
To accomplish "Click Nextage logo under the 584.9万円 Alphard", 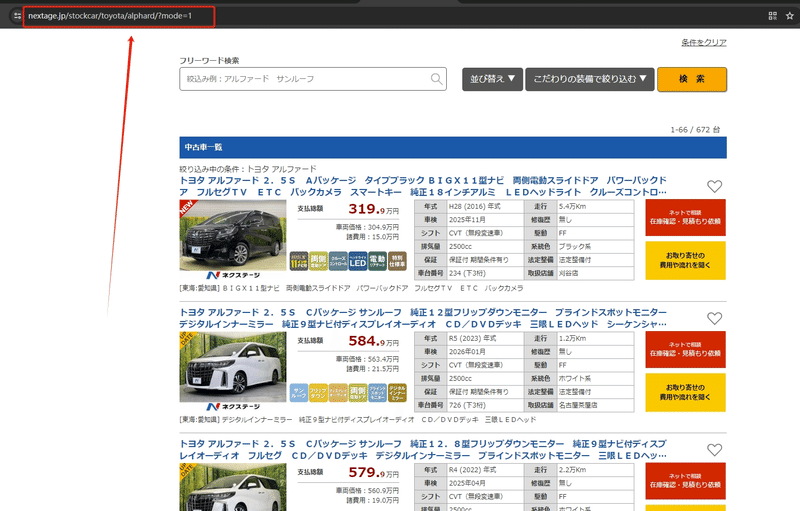I will click(x=233, y=407).
